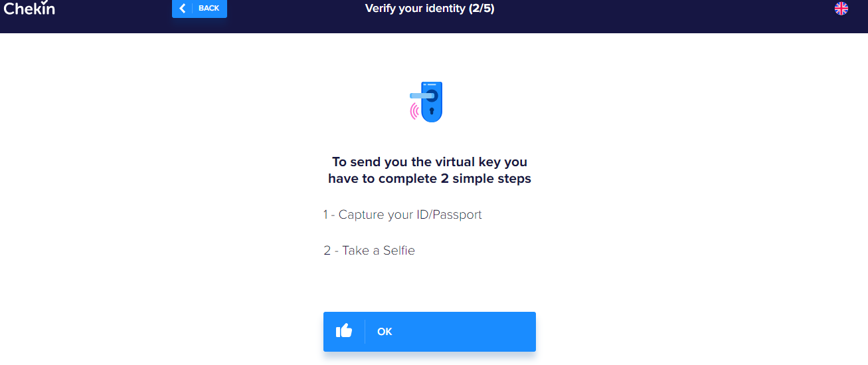Viewport: 868px width, 365px height.
Task: Click the 'Verify your identity (2/5)' title
Action: pyautogui.click(x=430, y=9)
